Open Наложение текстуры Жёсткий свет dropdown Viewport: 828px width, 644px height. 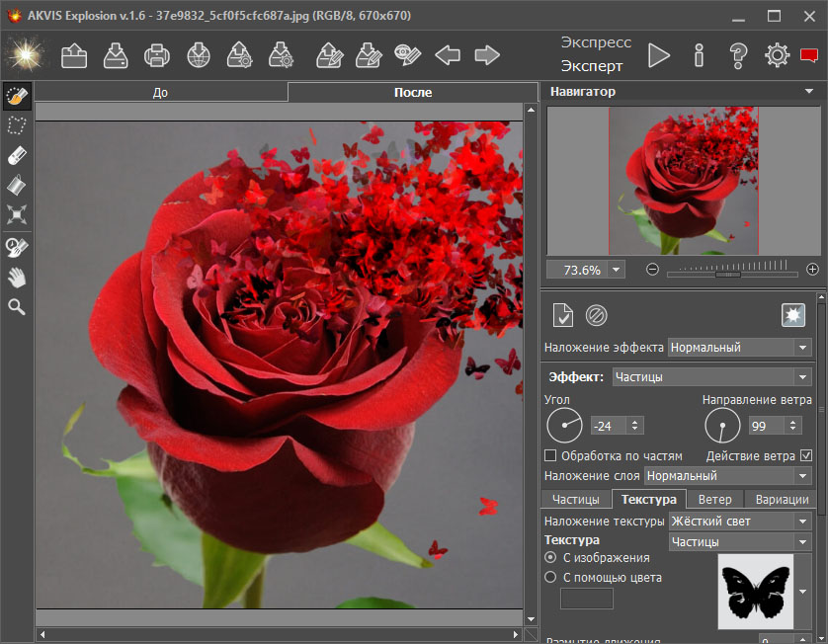pyautogui.click(x=740, y=521)
